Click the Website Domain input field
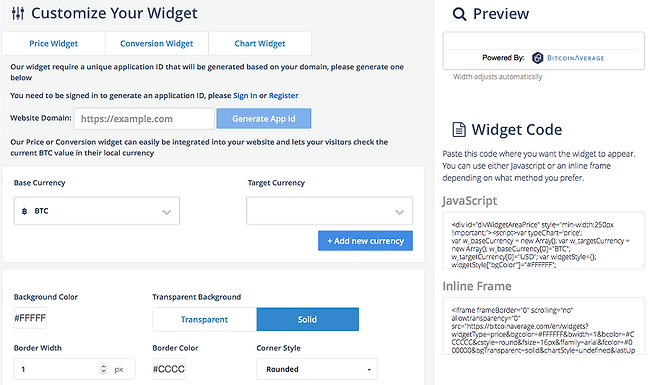Screen dimensions: 650x385 (x=144, y=119)
